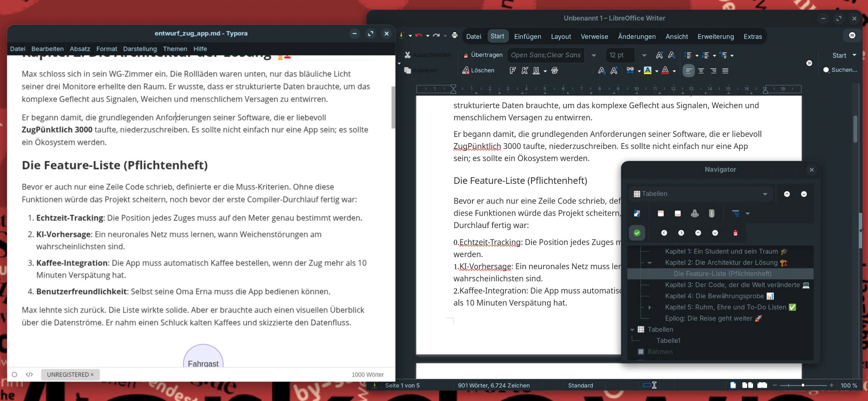Screen dimensions: 868x401
Task: Open the Einfügen tab in Writer
Action: pyautogui.click(x=527, y=36)
